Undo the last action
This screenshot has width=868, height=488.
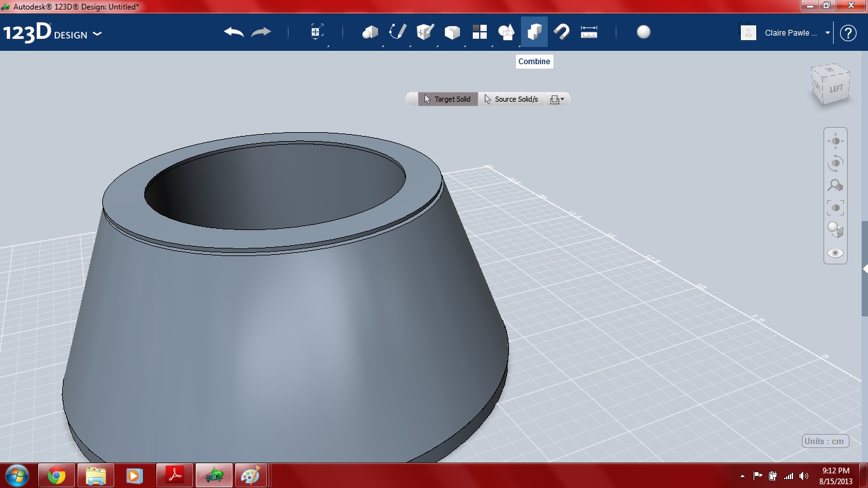coord(234,32)
